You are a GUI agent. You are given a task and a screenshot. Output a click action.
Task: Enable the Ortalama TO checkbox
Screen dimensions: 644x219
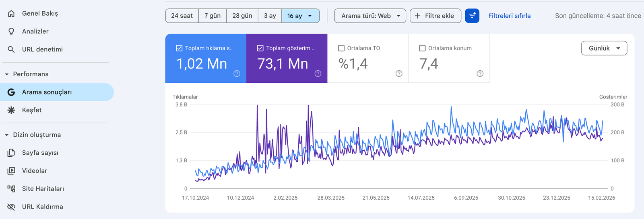pos(341,48)
